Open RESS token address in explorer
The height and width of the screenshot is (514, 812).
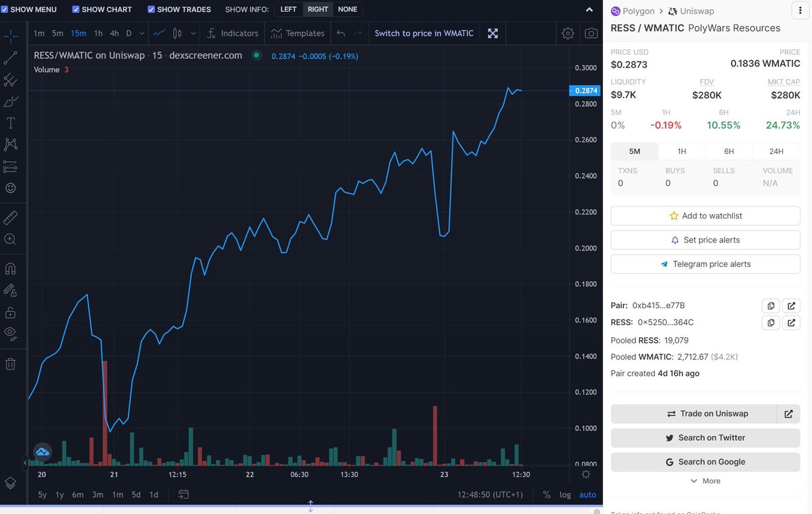(x=791, y=322)
